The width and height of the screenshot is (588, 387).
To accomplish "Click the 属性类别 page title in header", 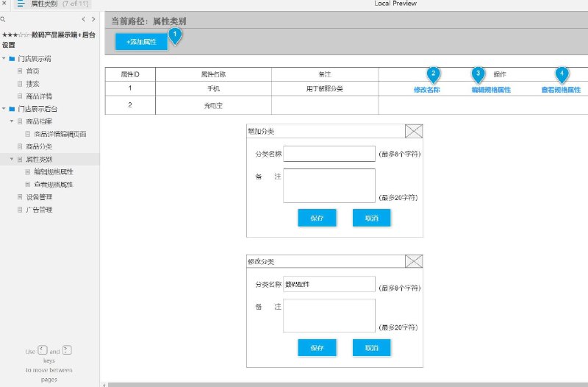I will 44,4.
